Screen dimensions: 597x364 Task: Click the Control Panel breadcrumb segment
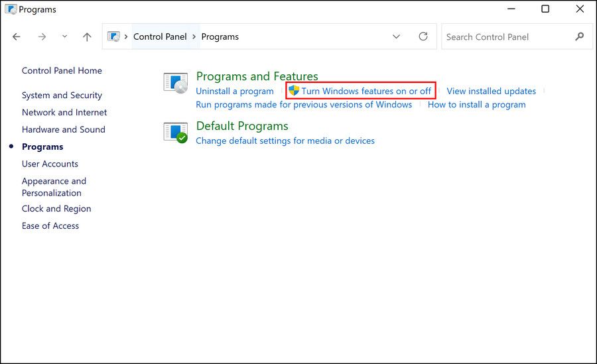pos(160,37)
